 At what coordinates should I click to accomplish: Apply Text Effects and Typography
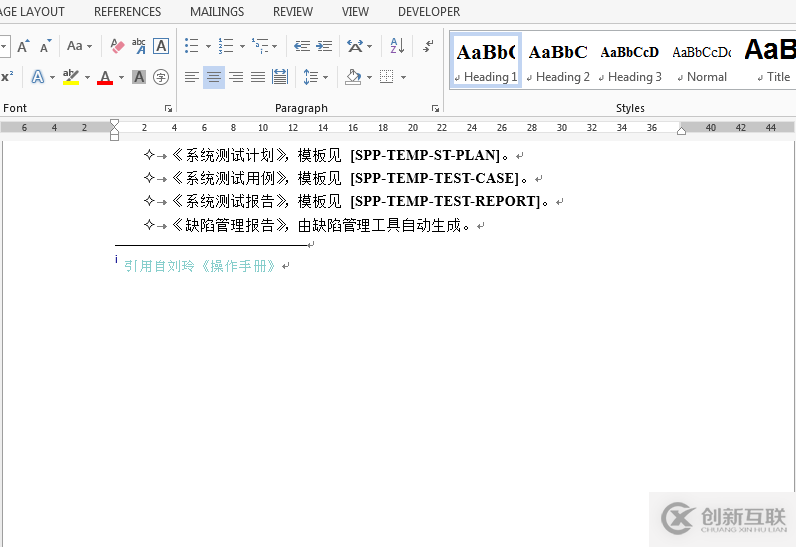(x=38, y=77)
